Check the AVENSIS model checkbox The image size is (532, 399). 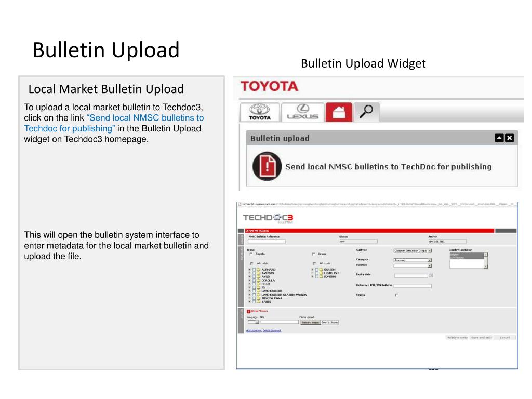click(x=254, y=273)
